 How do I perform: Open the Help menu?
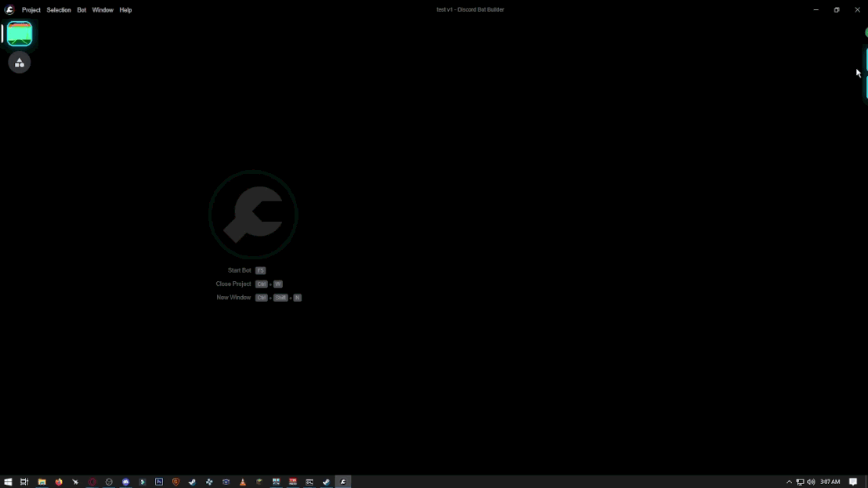(x=125, y=10)
